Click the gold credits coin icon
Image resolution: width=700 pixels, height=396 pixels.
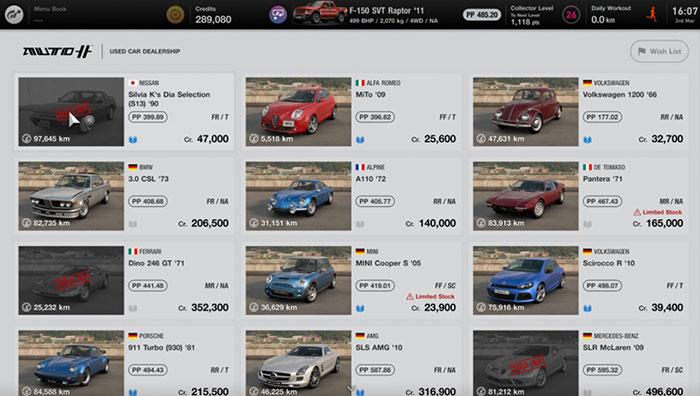pyautogui.click(x=175, y=15)
